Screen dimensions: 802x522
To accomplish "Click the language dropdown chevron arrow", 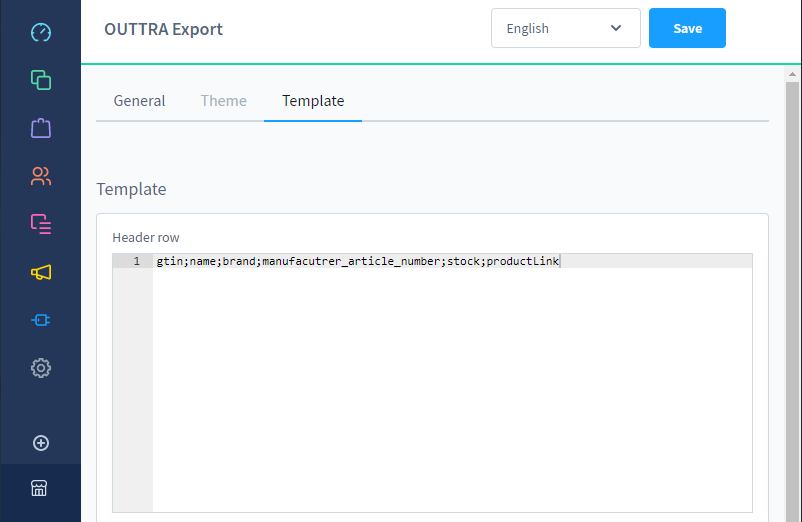I will click(616, 28).
